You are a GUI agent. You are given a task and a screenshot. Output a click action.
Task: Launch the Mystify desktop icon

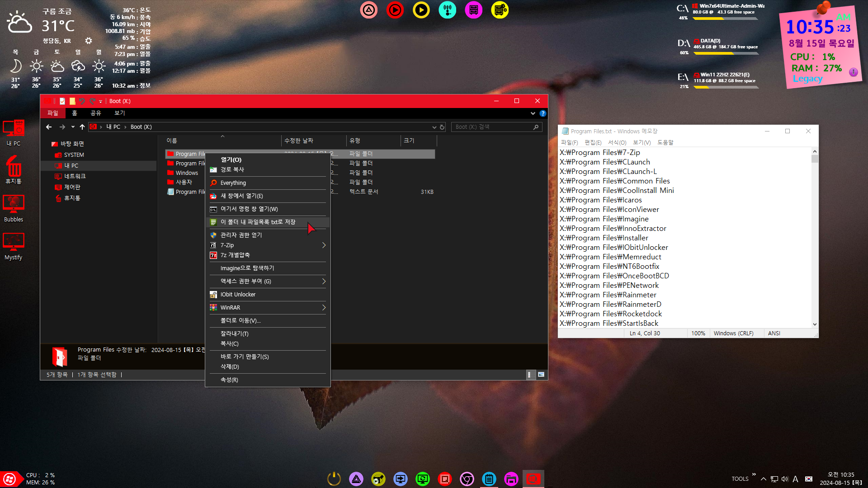[x=14, y=246]
